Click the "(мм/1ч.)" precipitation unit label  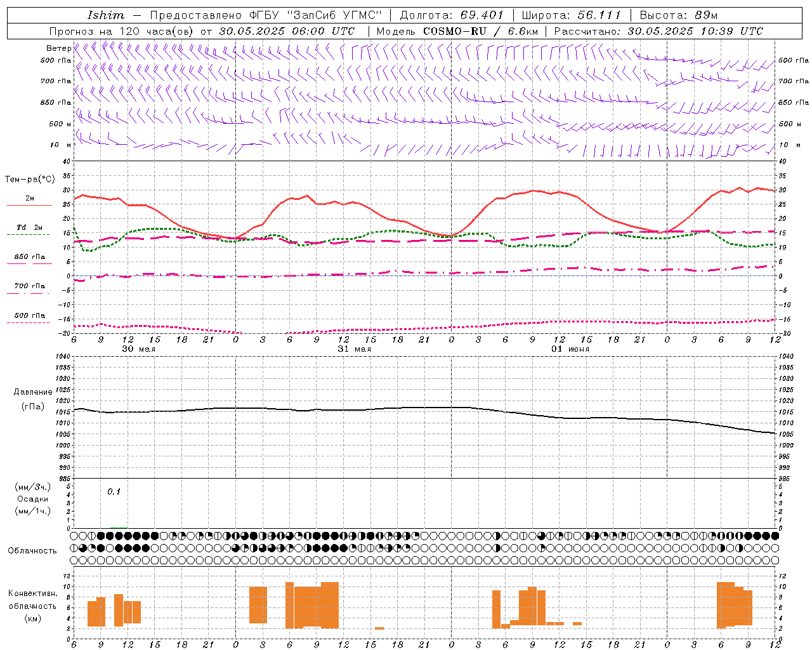[x=33, y=511]
